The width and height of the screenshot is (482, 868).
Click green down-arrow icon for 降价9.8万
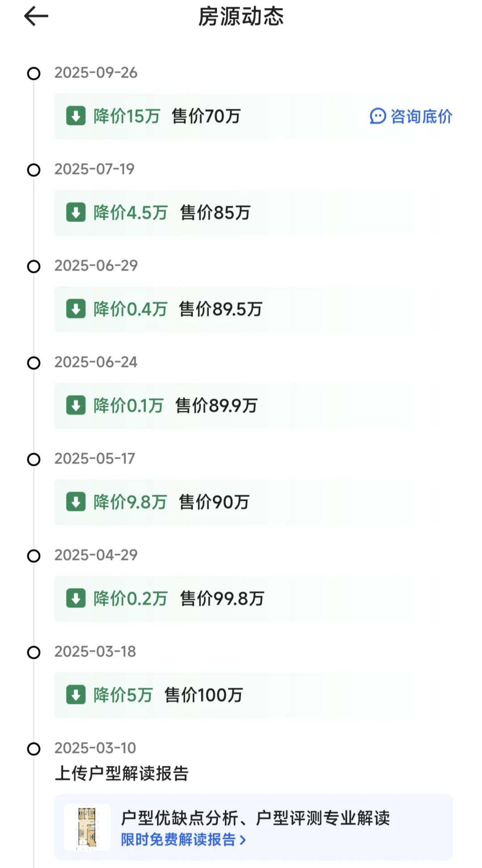coord(76,502)
